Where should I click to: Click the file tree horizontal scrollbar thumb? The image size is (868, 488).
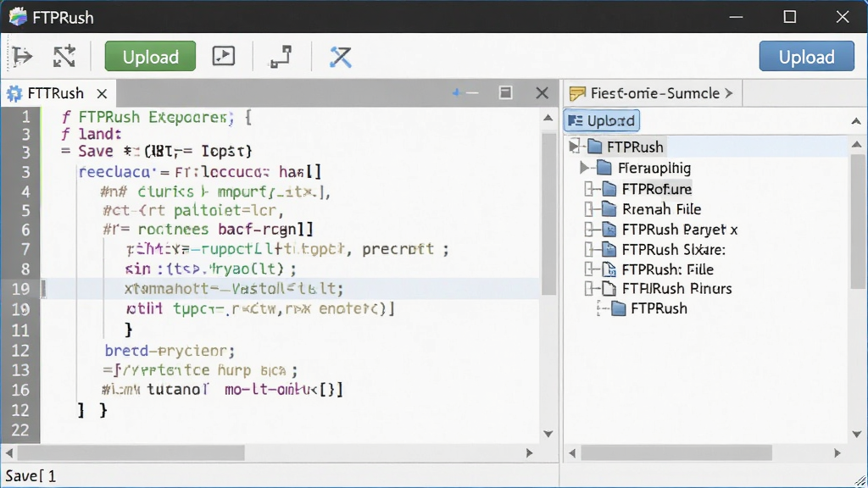coord(676,453)
